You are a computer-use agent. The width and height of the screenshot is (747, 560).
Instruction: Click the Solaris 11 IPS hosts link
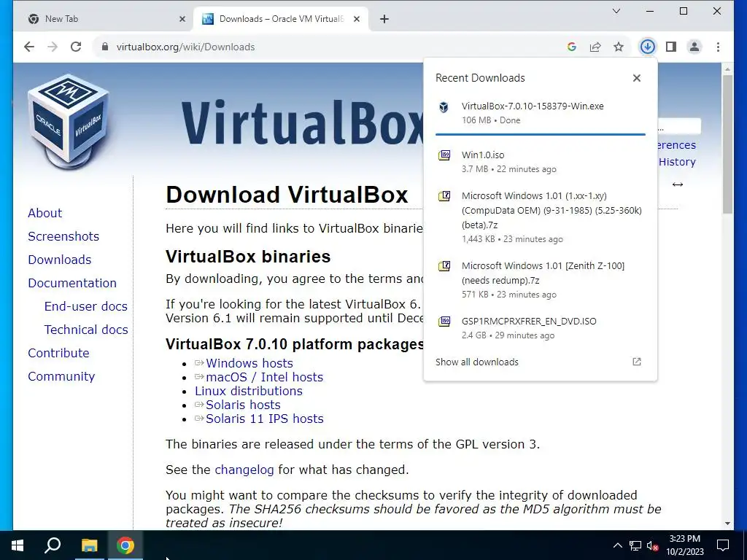pyautogui.click(x=264, y=419)
